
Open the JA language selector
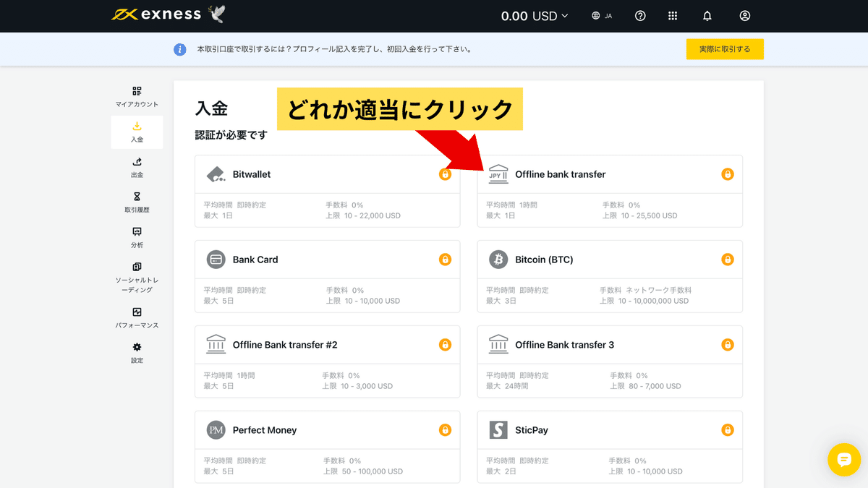point(601,15)
